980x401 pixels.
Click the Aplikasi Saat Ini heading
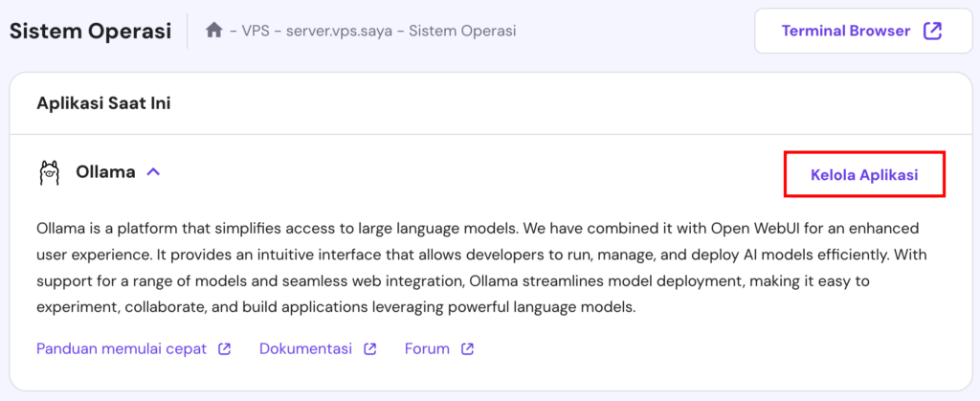103,102
